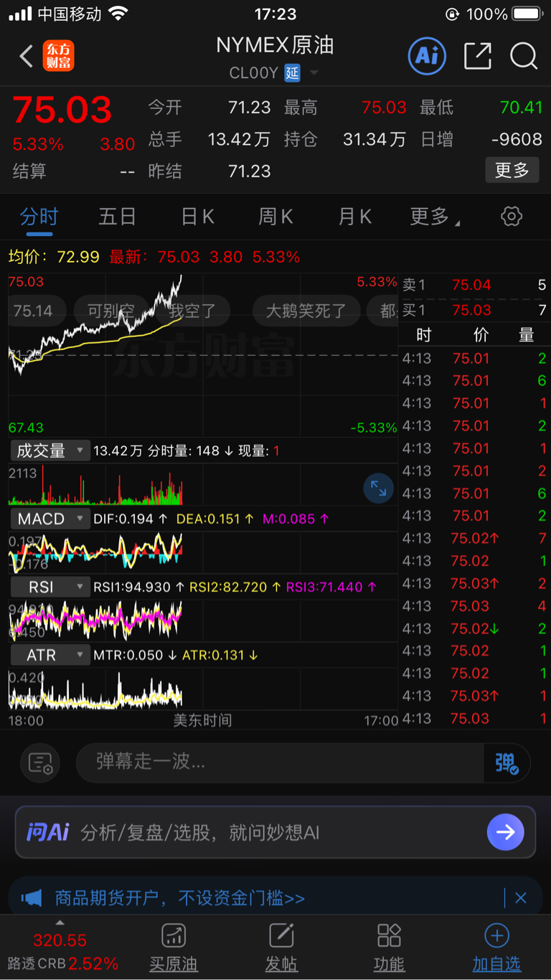Viewport: 551px width, 980px height.
Task: Open chart settings gear icon
Action: tap(512, 216)
